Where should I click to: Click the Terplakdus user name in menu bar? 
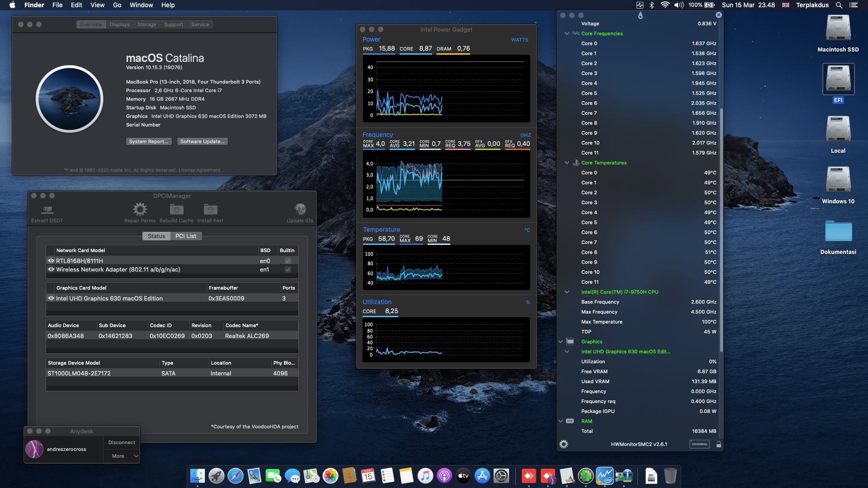(x=812, y=5)
